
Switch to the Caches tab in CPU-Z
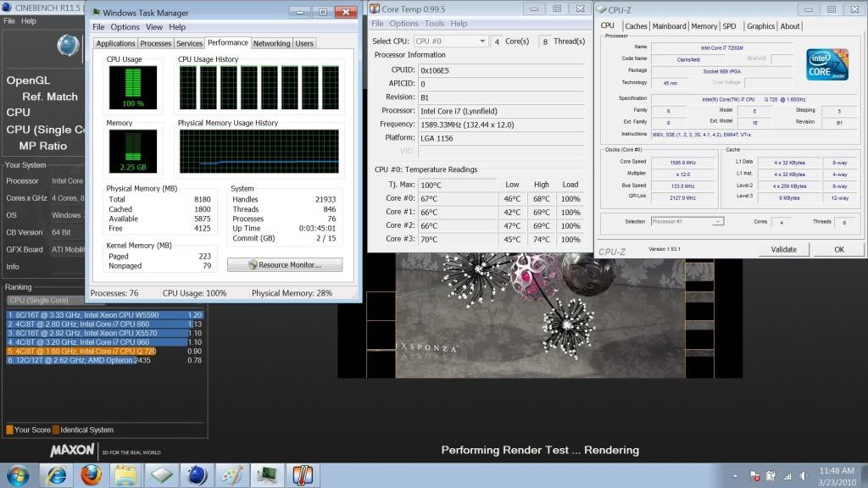click(x=636, y=26)
